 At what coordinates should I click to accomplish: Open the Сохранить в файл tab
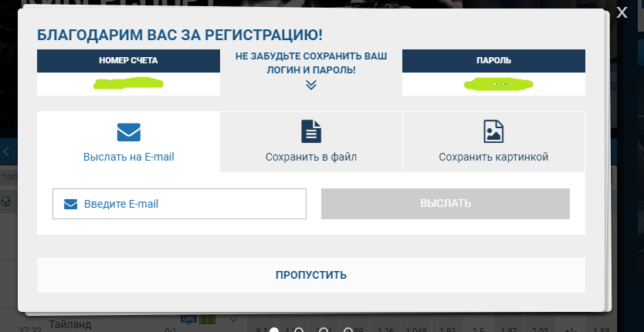pos(311,157)
